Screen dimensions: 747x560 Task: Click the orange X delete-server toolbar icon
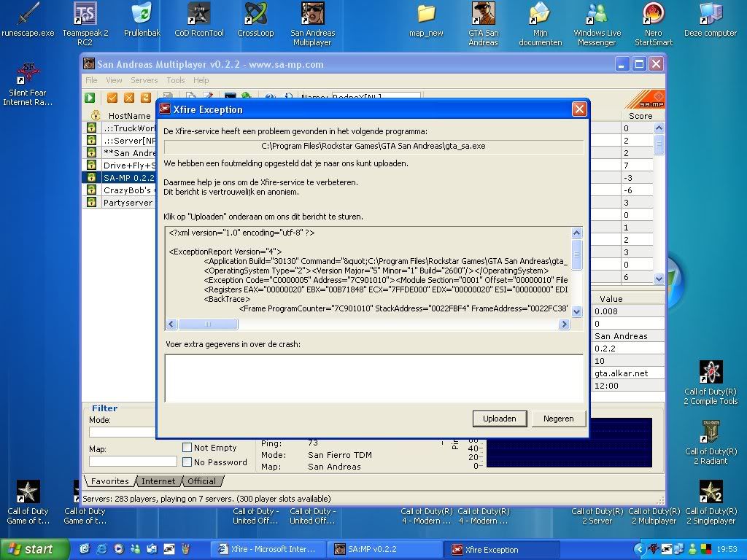click(129, 98)
